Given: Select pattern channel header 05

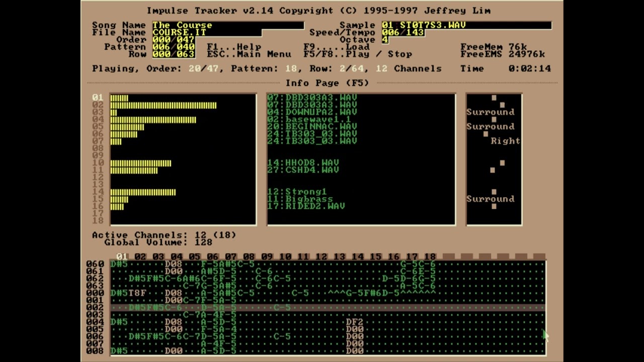Looking at the screenshot, I should pos(194,257).
